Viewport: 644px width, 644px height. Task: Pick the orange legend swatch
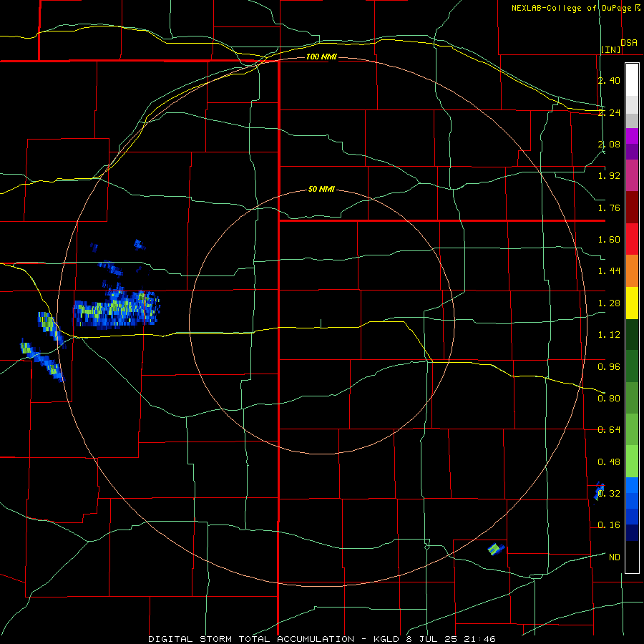632,271
